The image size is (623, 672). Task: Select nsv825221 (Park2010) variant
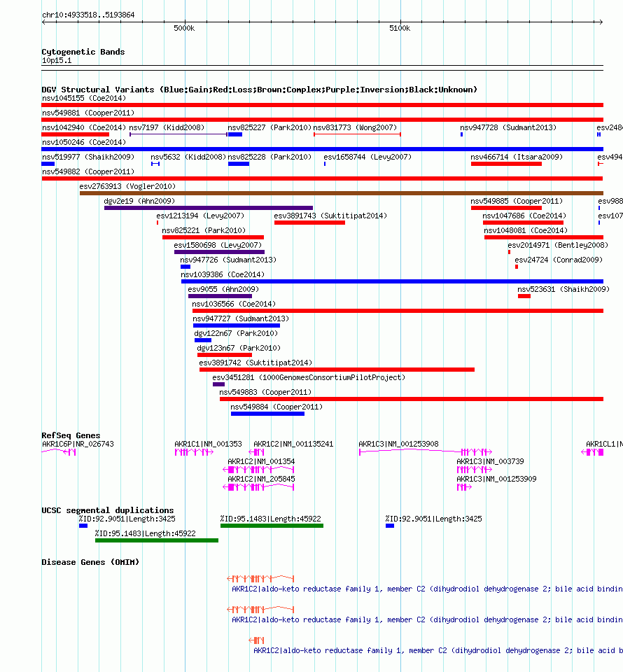pos(213,237)
